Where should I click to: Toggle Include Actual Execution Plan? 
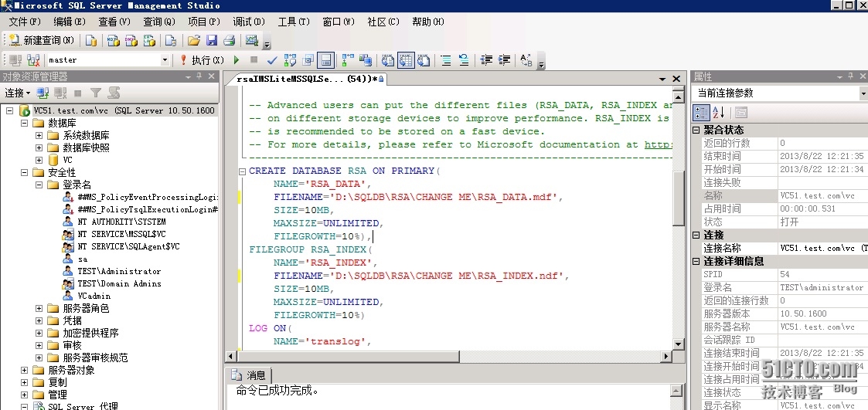[x=348, y=59]
